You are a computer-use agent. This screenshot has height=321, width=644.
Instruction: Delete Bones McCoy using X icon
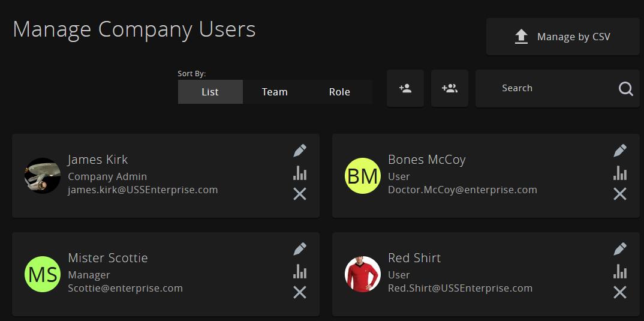tap(620, 194)
